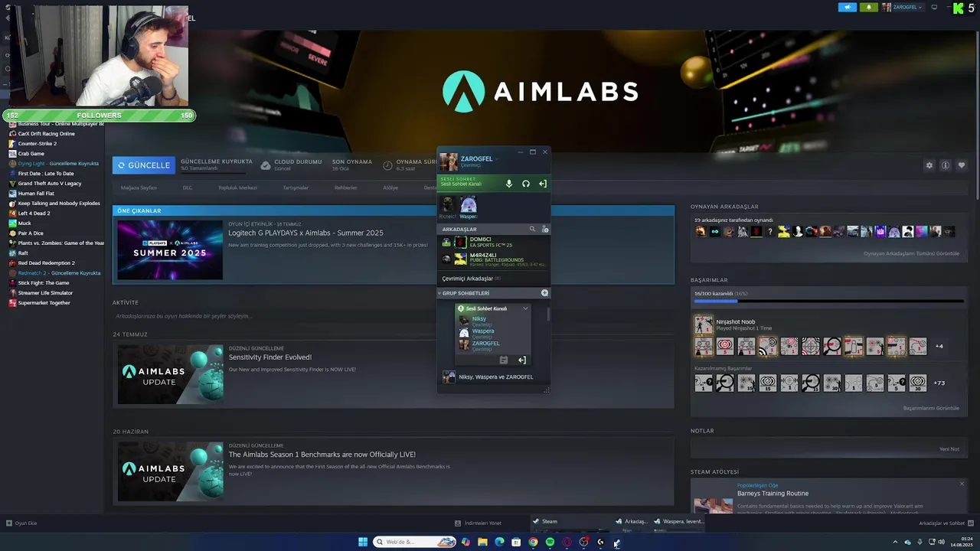Select Red Dead Redemption 2 in library

coord(47,263)
